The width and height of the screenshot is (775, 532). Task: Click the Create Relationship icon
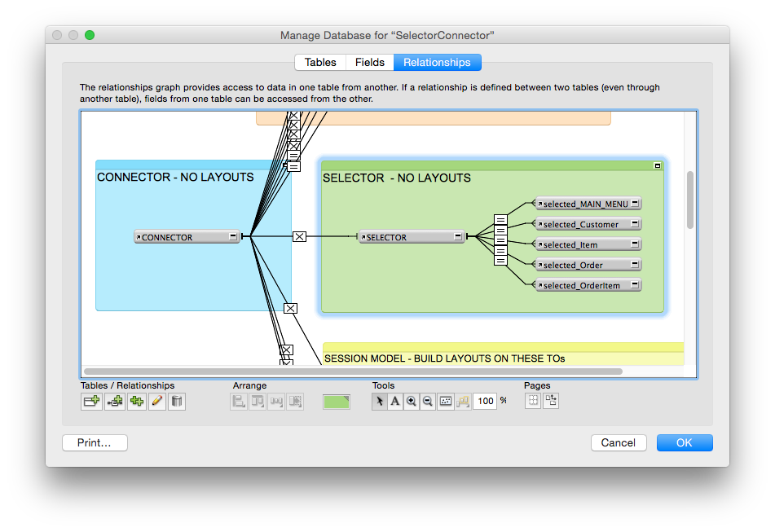tap(115, 401)
